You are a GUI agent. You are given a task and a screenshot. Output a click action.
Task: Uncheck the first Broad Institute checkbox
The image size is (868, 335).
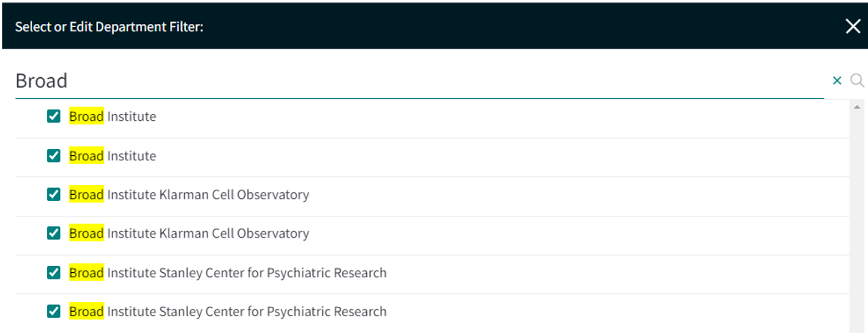54,116
